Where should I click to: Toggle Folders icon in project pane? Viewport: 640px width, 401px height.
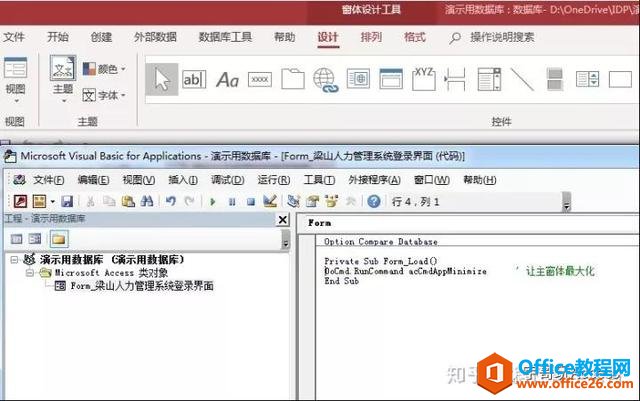[59, 239]
